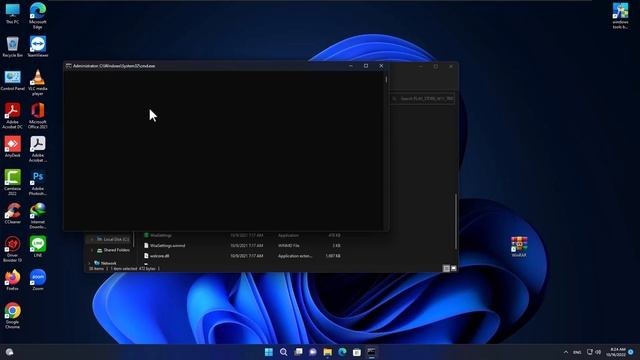Open the cmd window title bar icon menu
This screenshot has width=640, height=360.
69,66
